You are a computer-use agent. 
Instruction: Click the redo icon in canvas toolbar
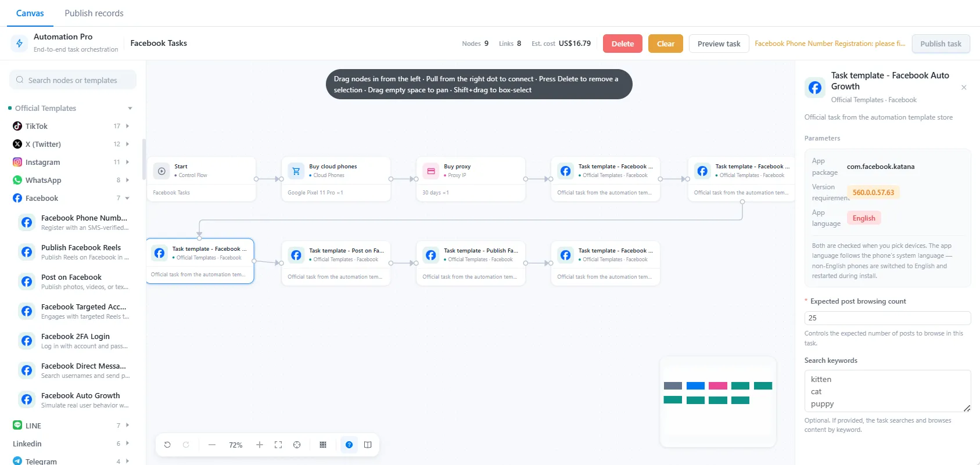coord(186,445)
